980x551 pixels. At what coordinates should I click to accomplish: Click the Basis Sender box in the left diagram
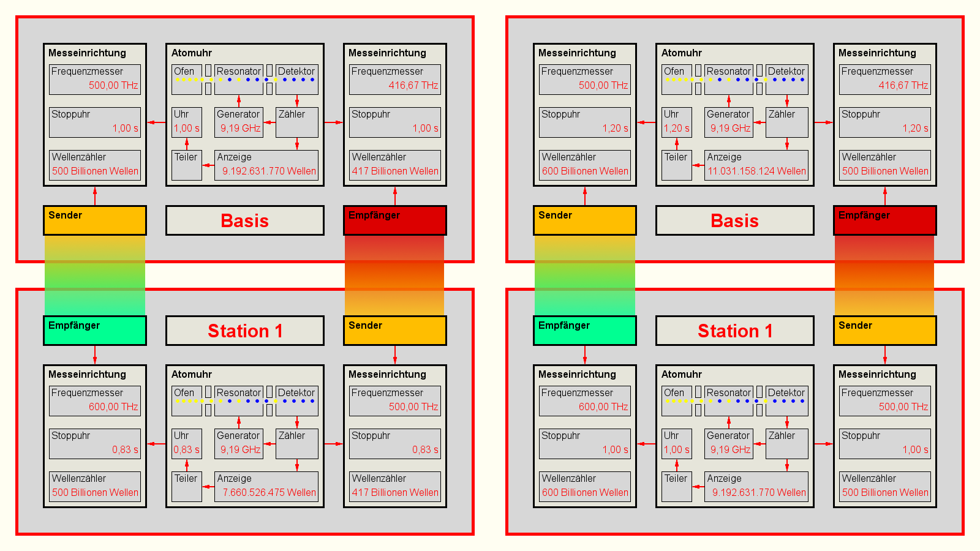[95, 220]
